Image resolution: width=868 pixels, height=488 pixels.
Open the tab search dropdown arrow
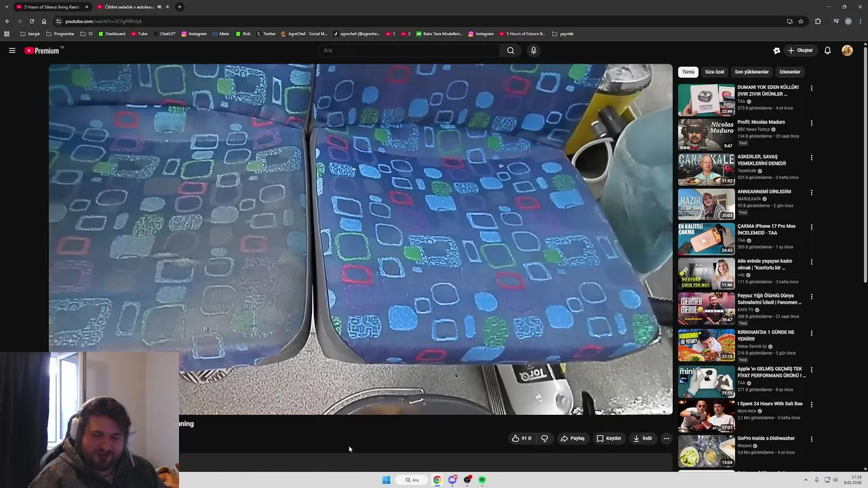click(x=7, y=7)
